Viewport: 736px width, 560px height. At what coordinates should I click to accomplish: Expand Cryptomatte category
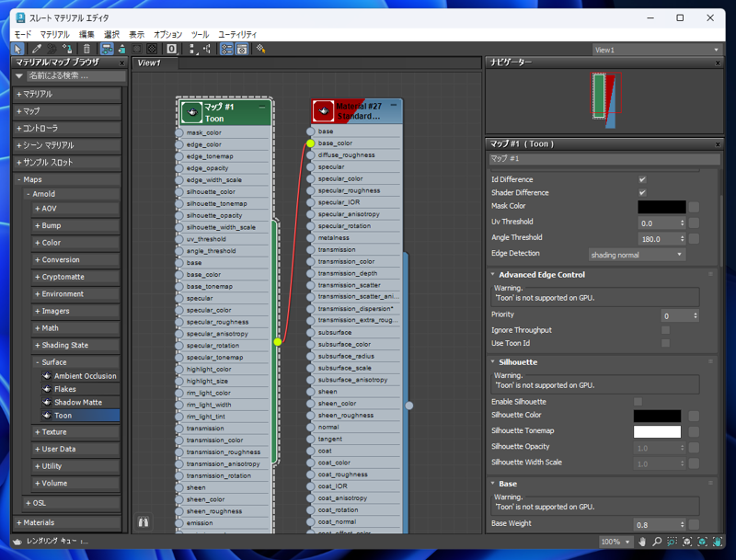76,277
